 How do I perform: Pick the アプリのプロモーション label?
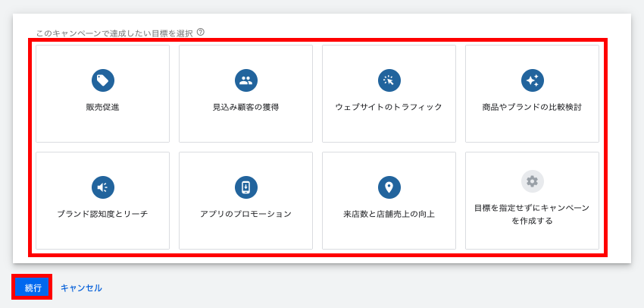pos(245,214)
